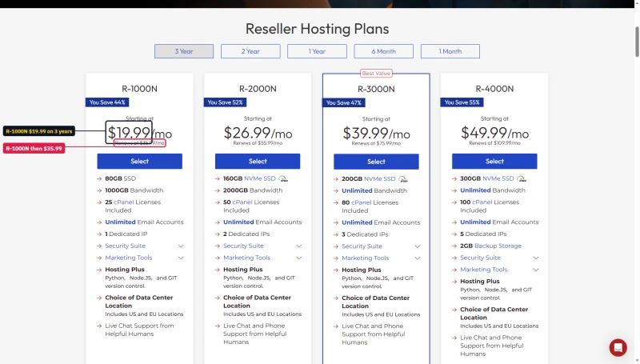This screenshot has width=640, height=364.
Task: Switch to the 3 Year billing tab
Action: point(184,51)
